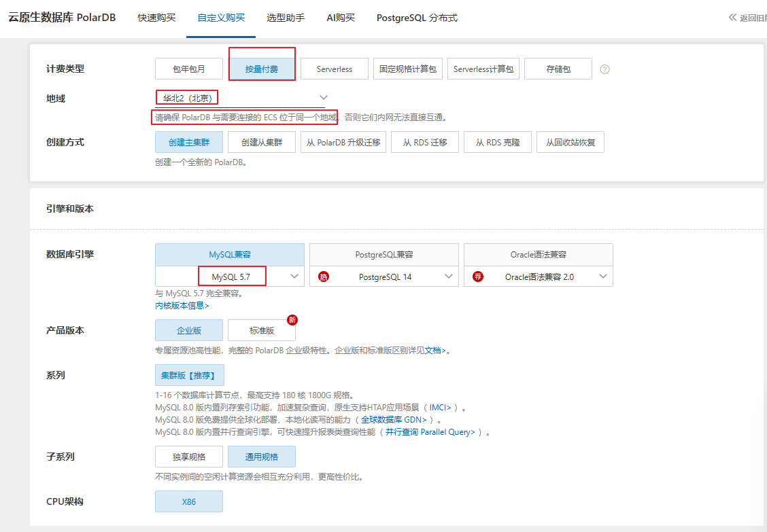Select 通用规格 sub-series
Viewport: 767px width, 532px height.
[262, 457]
